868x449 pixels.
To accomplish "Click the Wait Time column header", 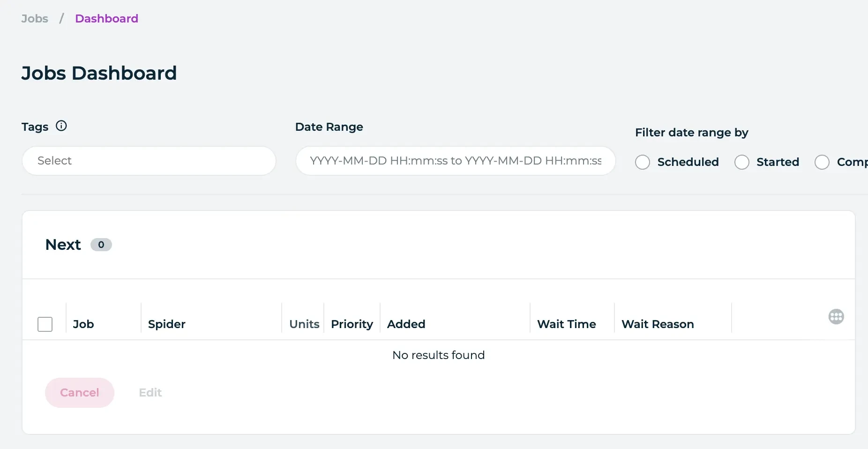I will 567,324.
